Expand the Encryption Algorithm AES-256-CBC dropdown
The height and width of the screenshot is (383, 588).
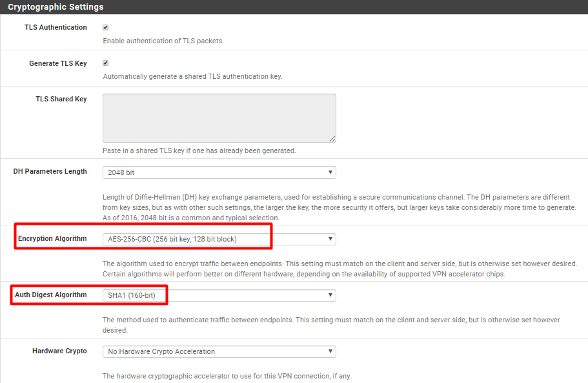pos(219,239)
